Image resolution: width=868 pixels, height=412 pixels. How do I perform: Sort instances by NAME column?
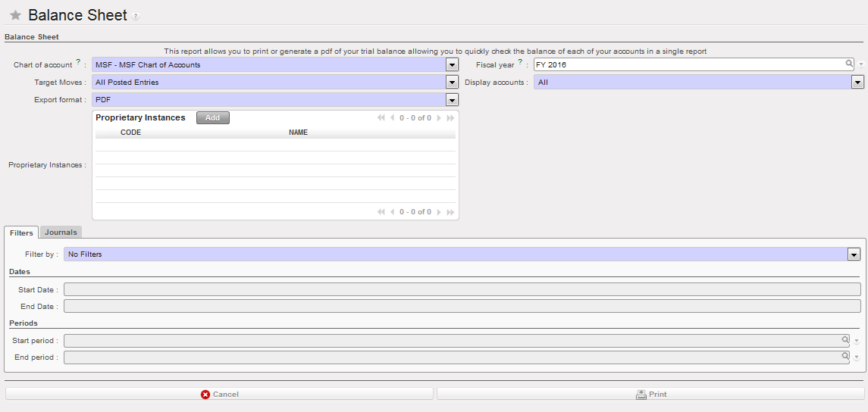click(x=299, y=133)
